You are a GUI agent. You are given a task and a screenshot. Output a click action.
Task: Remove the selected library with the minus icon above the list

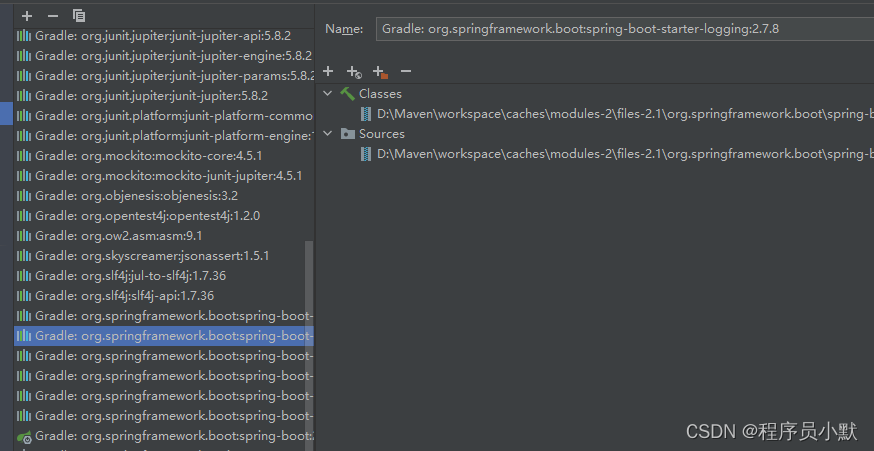tap(53, 16)
